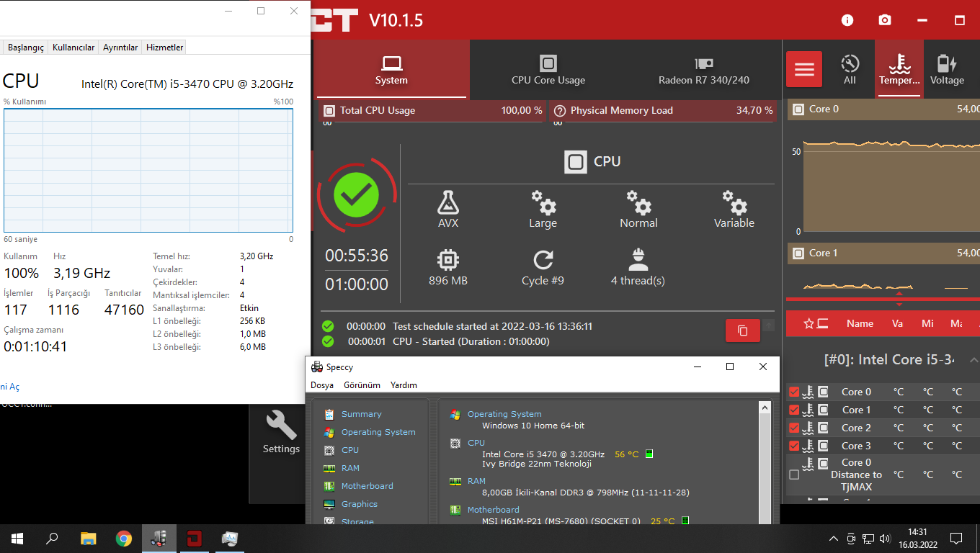Uncheck the Core 2 temperature checkbox
Screen dimensions: 980x553
coord(794,428)
